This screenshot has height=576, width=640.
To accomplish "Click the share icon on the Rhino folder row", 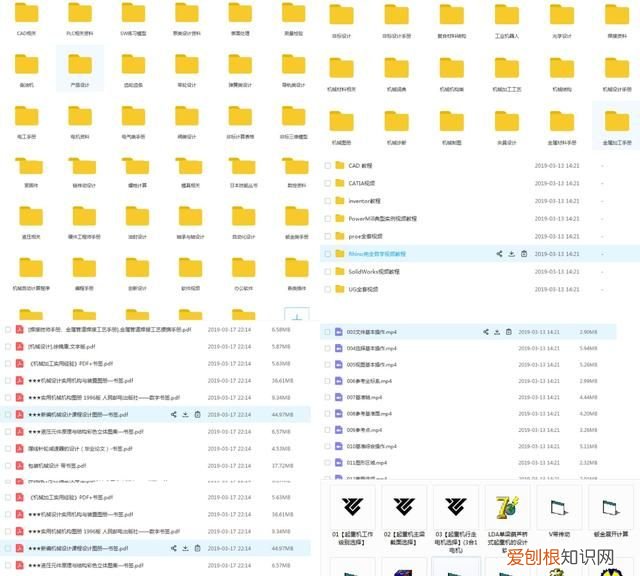I will [x=497, y=253].
